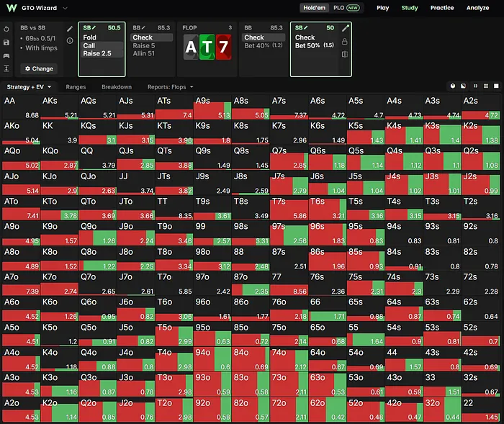Click the AA hand cell

point(21,107)
